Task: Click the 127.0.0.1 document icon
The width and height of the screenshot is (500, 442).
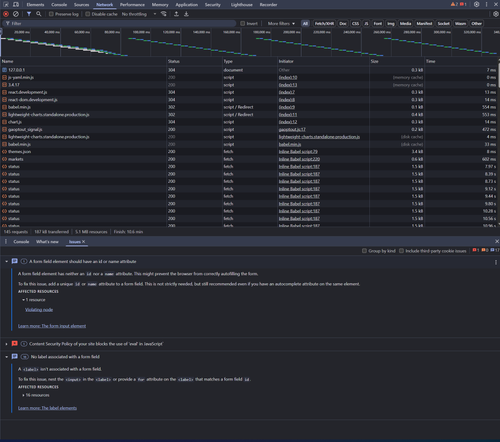Action: tap(4, 70)
